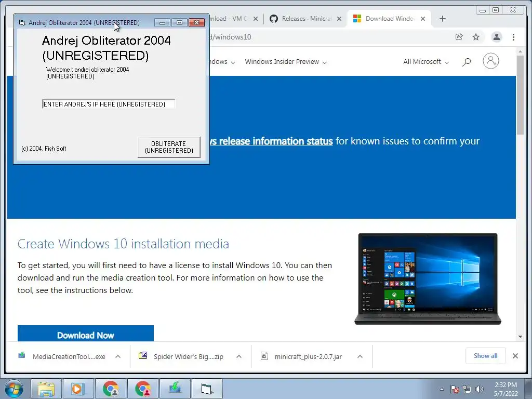The image size is (532, 399).
Task: Sign in with the Microsoft account icon
Action: pyautogui.click(x=490, y=61)
